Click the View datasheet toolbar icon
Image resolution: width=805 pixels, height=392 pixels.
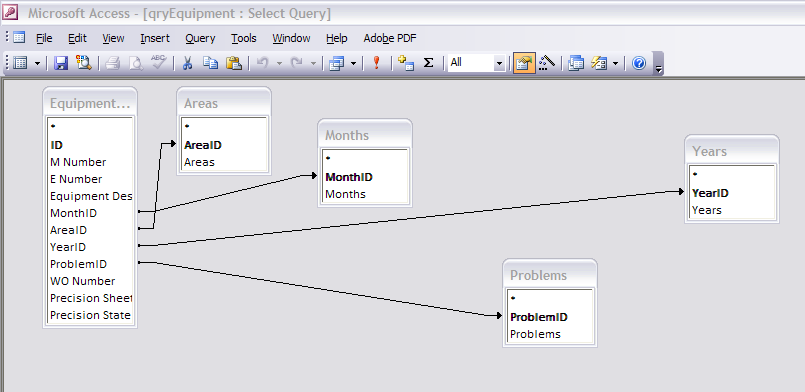click(x=20, y=63)
